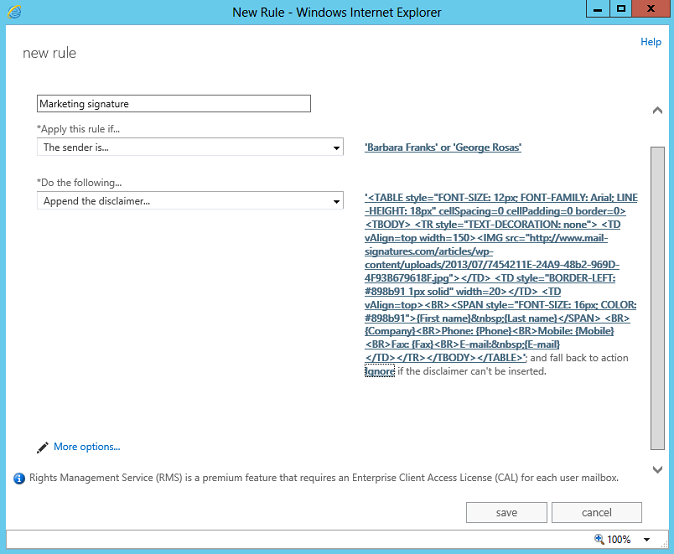This screenshot has height=554, width=674.
Task: Edit the 'Barbara Franks' or 'George Rosas' senders link
Action: [443, 148]
